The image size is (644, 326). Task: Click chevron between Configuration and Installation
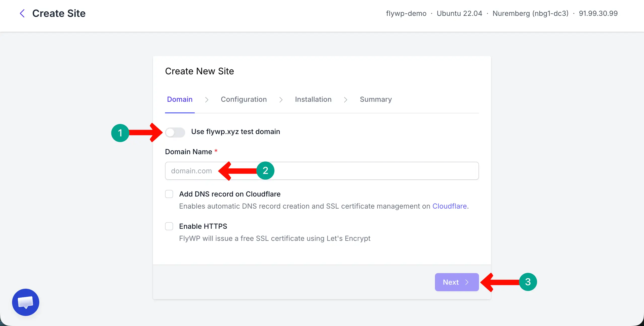pos(281,100)
